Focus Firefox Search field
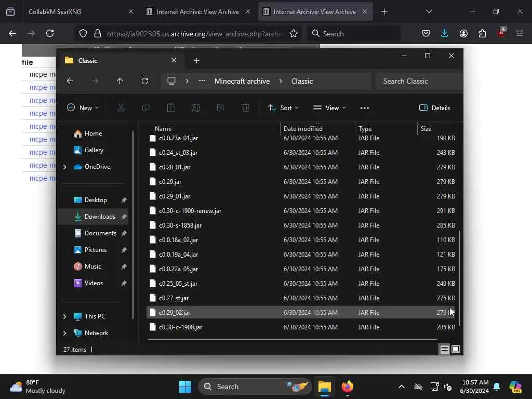Viewport: 532px width, 399px height. 353,34
